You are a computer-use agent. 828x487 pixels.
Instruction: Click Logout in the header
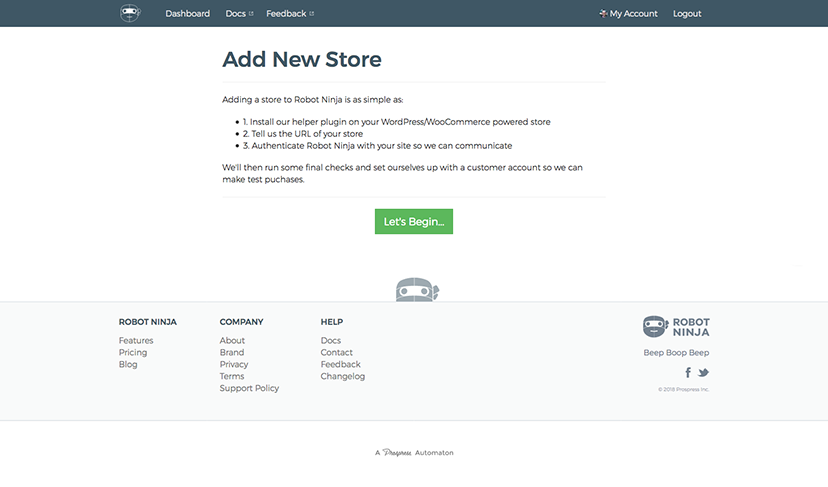tap(687, 14)
